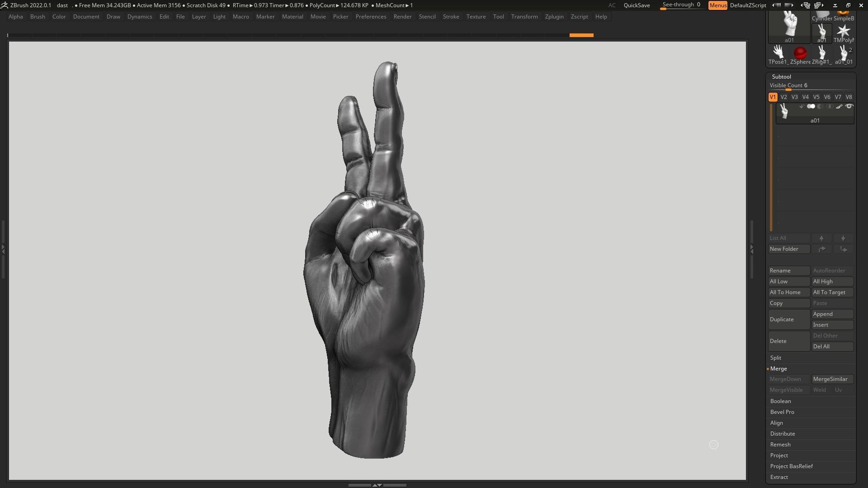Toggle the Menus button
The width and height of the screenshot is (868, 488).
tap(717, 5)
